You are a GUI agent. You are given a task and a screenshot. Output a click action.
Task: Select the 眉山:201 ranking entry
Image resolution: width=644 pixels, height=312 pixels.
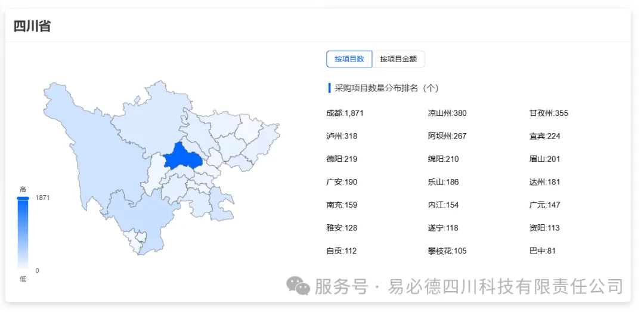point(544,159)
